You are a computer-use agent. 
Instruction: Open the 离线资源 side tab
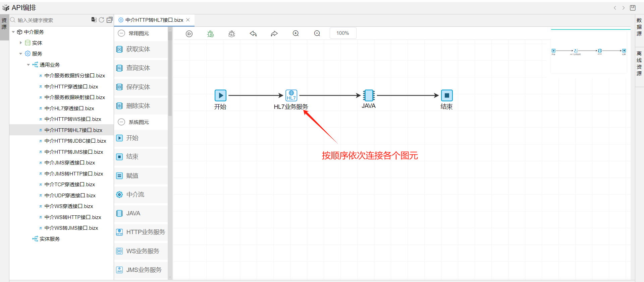point(639,63)
